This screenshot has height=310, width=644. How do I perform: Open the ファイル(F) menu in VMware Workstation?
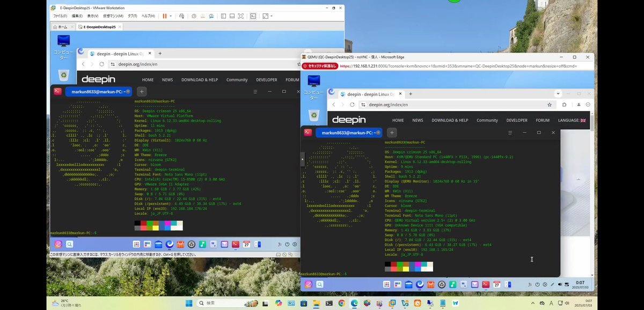point(60,16)
